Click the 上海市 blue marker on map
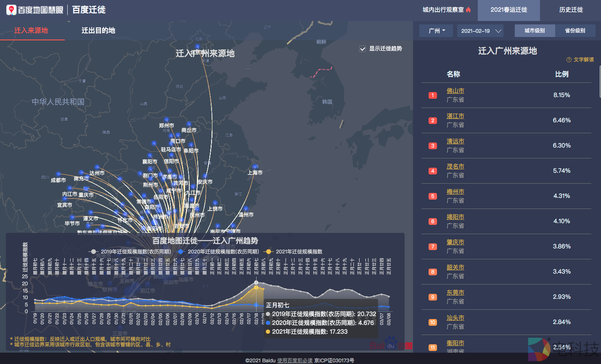601x364 pixels. click(255, 166)
